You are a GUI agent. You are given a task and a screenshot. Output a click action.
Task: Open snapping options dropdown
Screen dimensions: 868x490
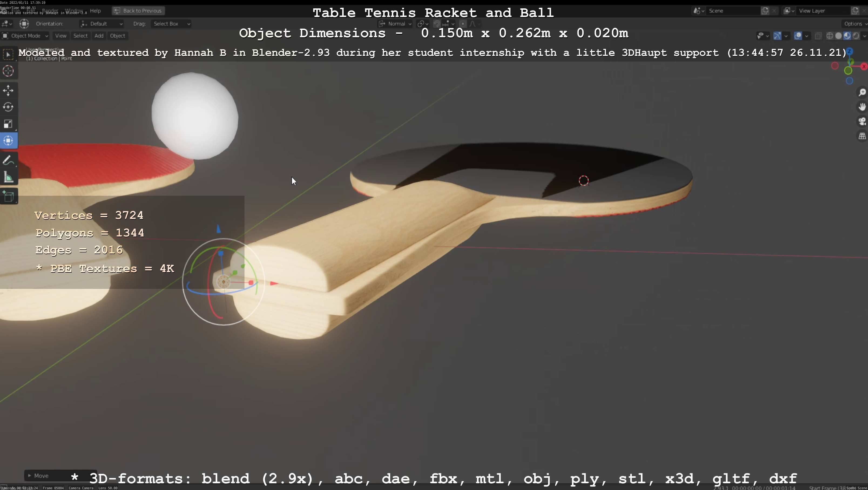[448, 23]
